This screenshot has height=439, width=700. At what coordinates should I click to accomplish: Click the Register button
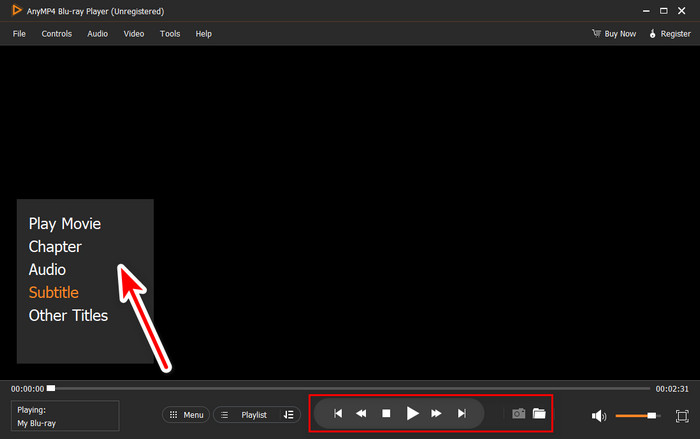pyautogui.click(x=670, y=33)
